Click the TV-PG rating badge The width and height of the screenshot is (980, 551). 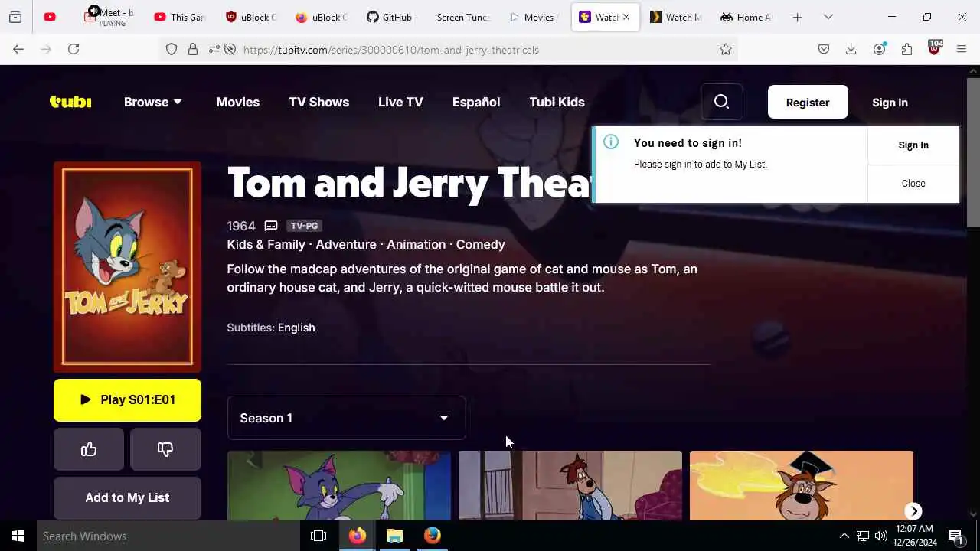[304, 226]
